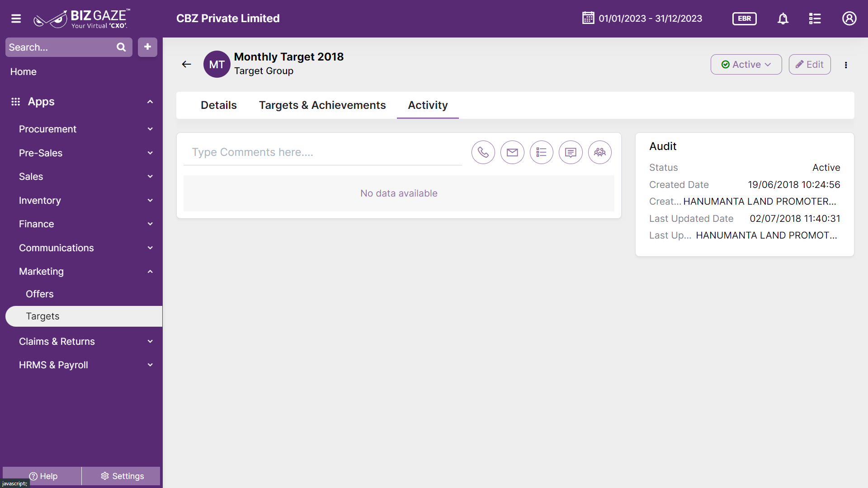Expand the Procurement menu
Viewport: 868px width, 488px height.
click(86, 129)
